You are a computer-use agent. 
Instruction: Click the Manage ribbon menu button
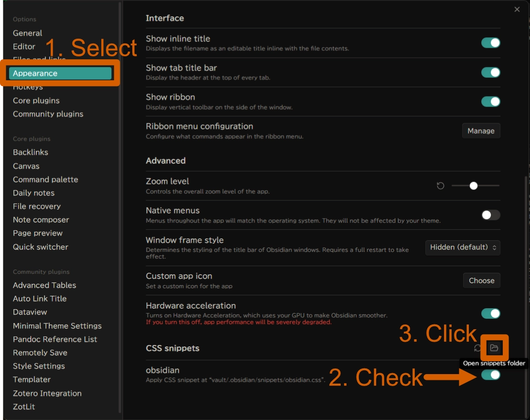click(481, 131)
